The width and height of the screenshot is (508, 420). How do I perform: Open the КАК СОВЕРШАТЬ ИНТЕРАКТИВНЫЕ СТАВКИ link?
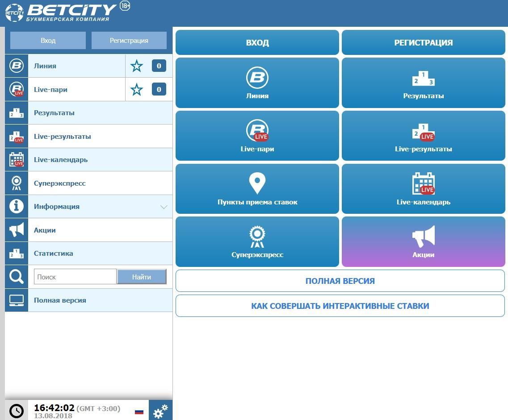(x=340, y=306)
